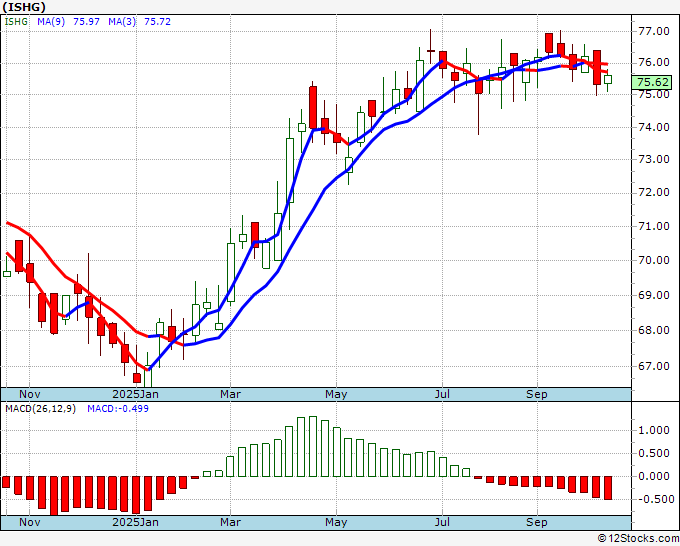Image resolution: width=680 pixels, height=546 pixels.
Task: Click the 69.00 price axis label
Action: (654, 295)
